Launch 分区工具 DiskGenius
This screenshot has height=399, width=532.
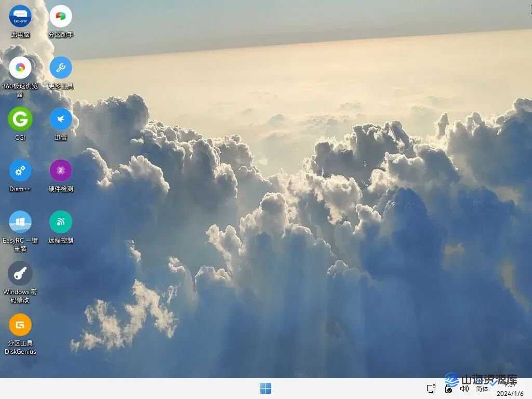20,326
